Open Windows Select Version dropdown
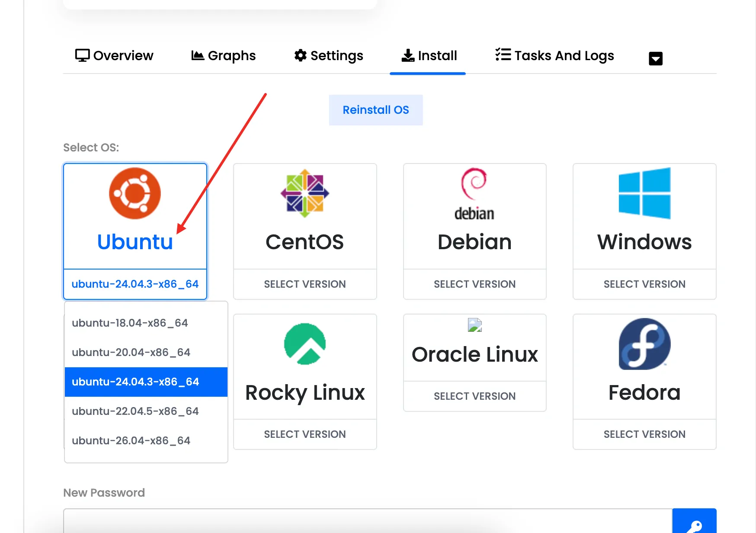The width and height of the screenshot is (756, 533). point(644,284)
